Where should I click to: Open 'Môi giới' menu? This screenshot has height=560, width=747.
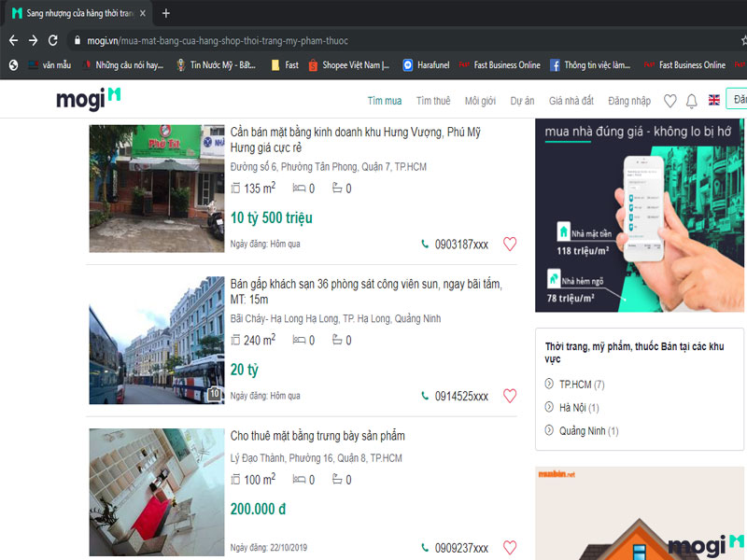(x=480, y=101)
